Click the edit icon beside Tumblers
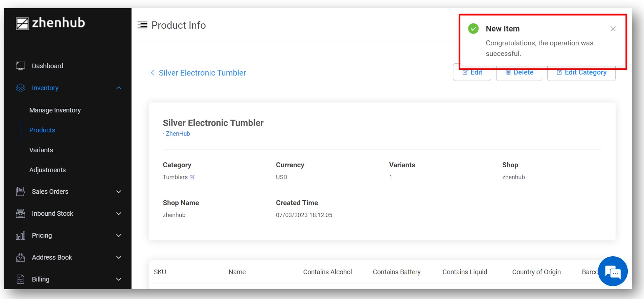The height and width of the screenshot is (299, 644). coord(192,177)
